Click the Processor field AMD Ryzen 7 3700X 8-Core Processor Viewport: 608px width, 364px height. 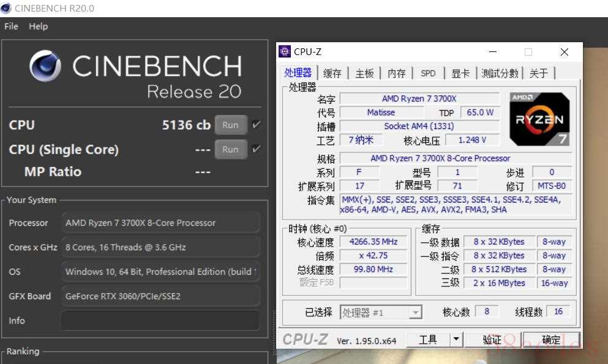(x=160, y=223)
